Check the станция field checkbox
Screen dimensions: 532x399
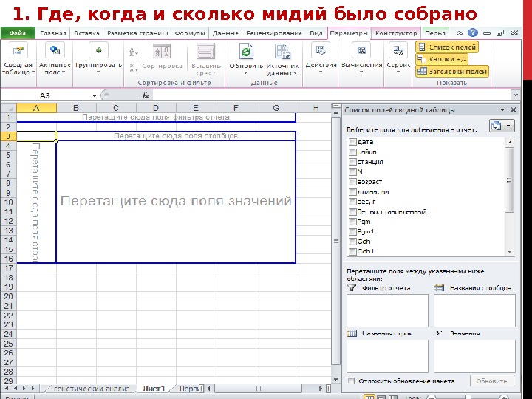(352, 162)
